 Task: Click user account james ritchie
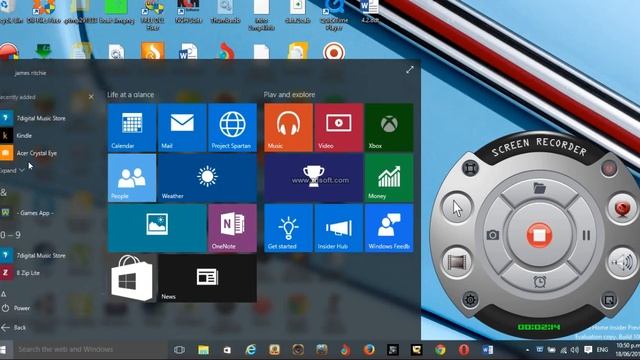(x=30, y=73)
